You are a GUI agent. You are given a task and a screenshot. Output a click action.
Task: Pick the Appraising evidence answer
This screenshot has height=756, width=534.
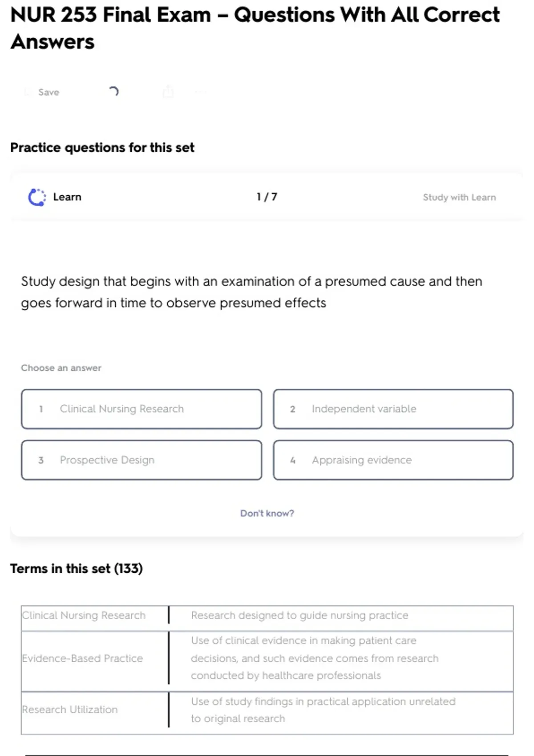pyautogui.click(x=393, y=460)
